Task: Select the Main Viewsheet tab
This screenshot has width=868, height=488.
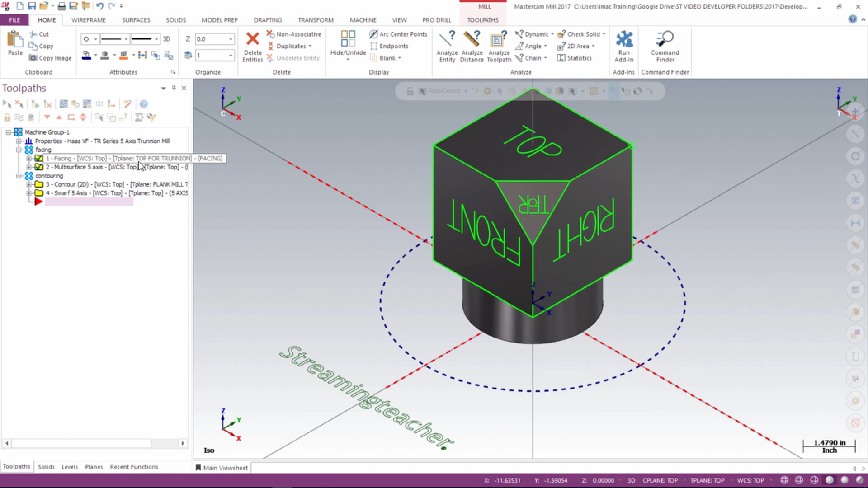Action: (222, 468)
